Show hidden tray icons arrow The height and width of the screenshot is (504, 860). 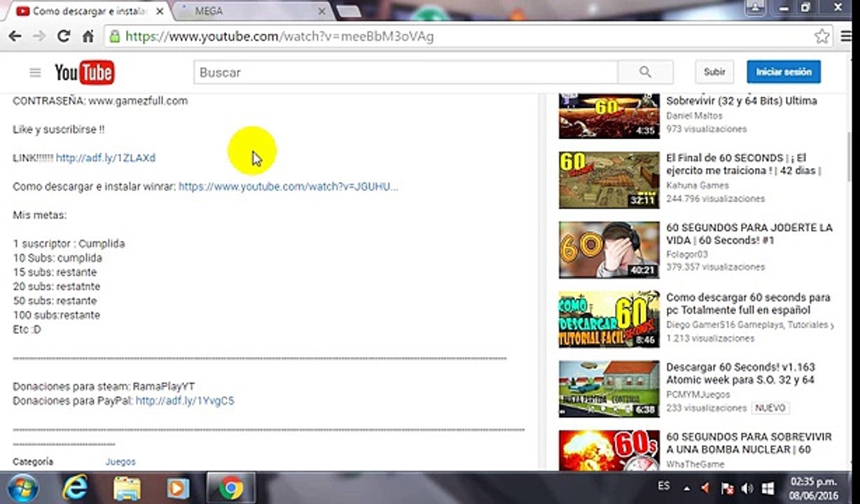tap(687, 488)
